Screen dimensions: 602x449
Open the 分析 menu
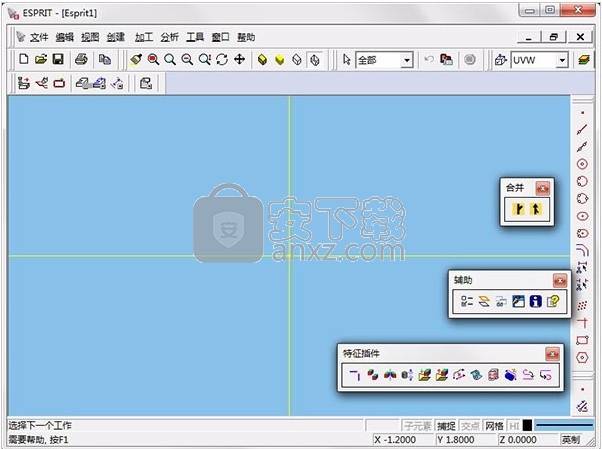pyautogui.click(x=169, y=37)
